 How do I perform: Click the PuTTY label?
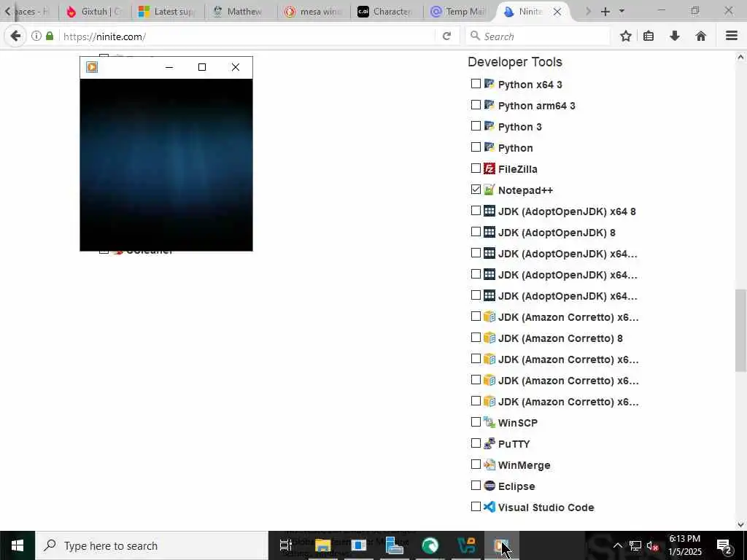coord(514,444)
